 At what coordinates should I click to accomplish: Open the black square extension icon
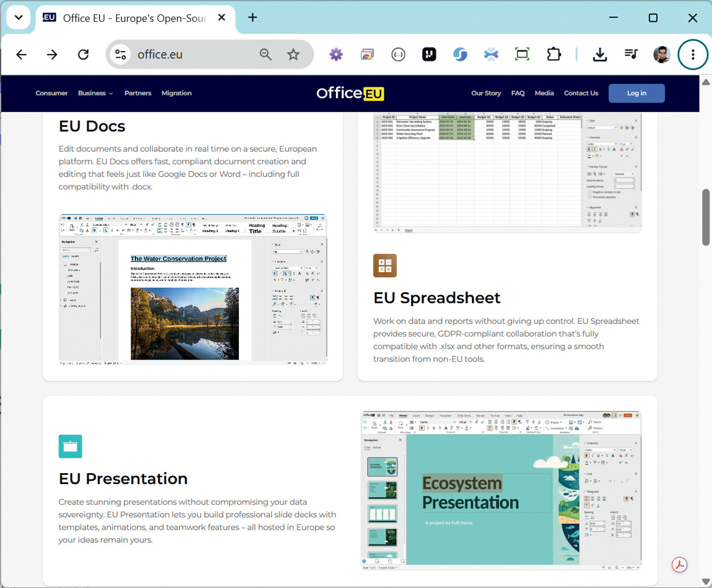tap(429, 54)
